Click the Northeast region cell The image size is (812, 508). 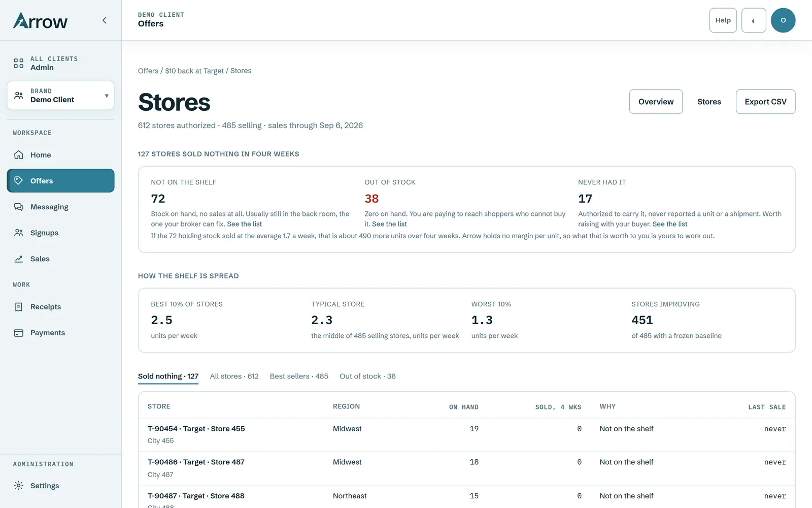350,496
